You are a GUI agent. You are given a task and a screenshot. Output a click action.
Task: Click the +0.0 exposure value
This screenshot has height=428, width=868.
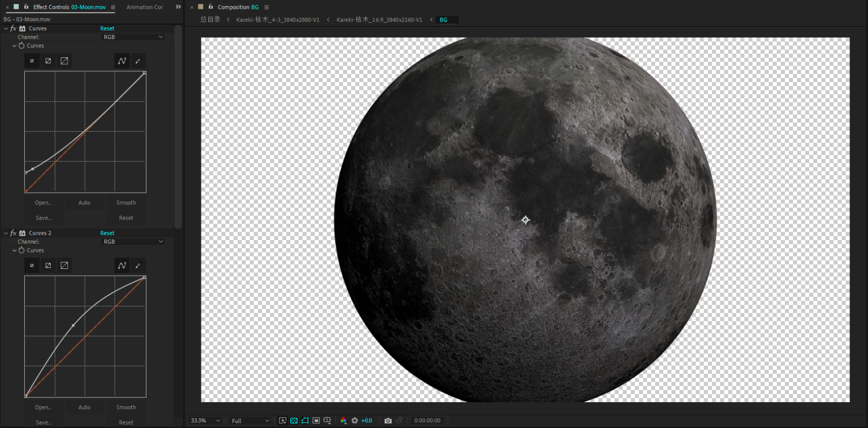click(x=366, y=421)
